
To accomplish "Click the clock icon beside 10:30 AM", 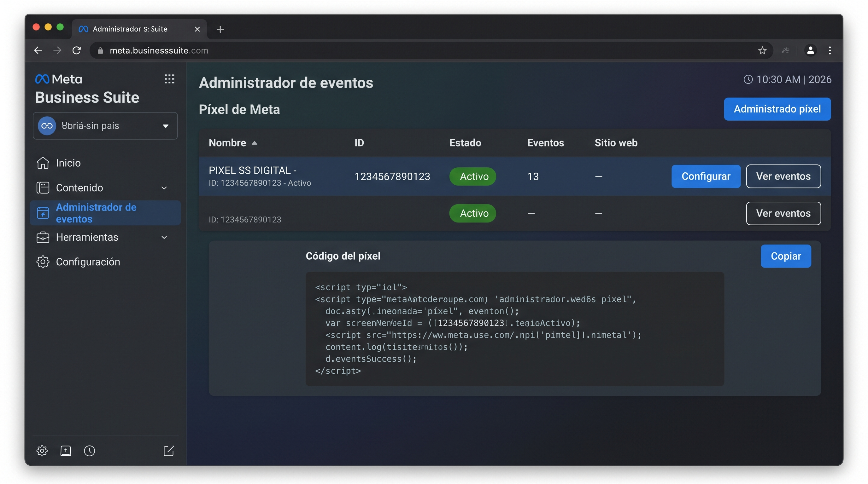I will (748, 79).
